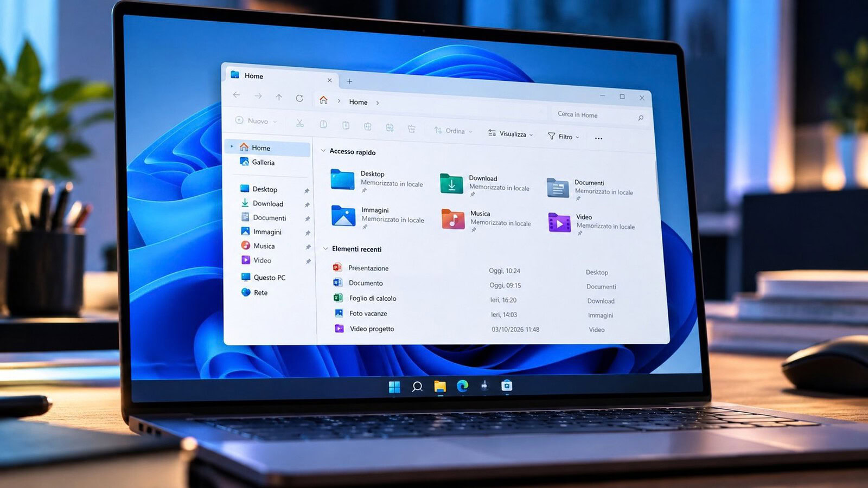Click the Cut scissors icon

tap(299, 123)
